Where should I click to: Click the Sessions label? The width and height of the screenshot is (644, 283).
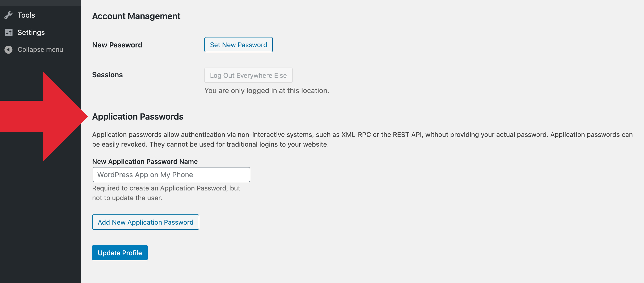click(107, 74)
